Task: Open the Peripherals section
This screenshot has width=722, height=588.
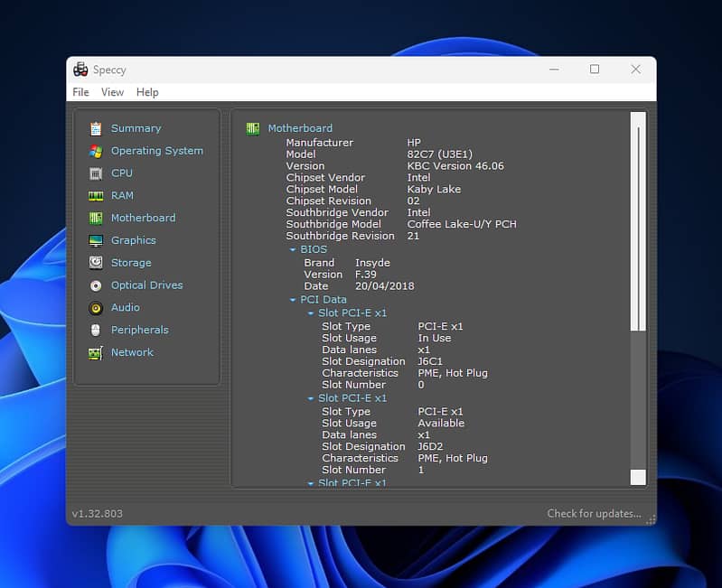Action: click(139, 330)
